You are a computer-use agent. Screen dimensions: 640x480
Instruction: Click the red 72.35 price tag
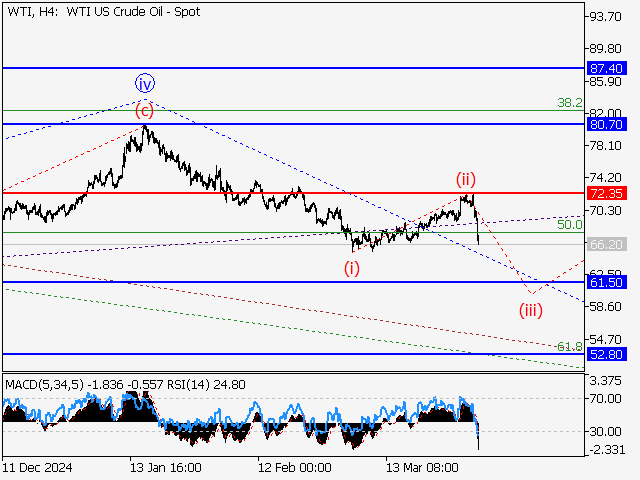coord(608,192)
